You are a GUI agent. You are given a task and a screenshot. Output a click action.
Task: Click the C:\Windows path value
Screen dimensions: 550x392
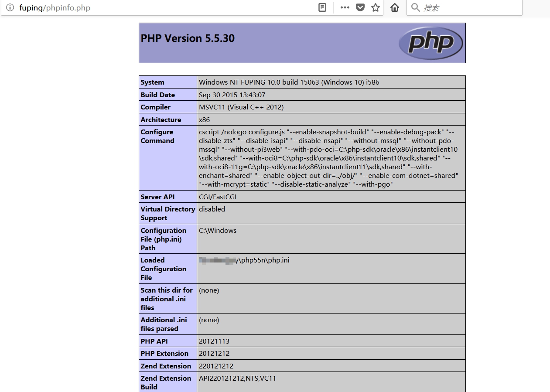[x=218, y=230]
